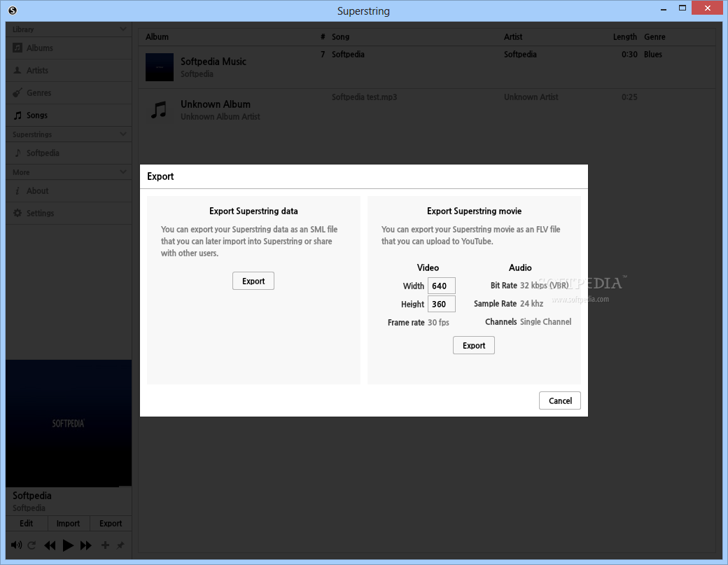This screenshot has height=565, width=728.
Task: Maximize the Superstring window
Action: tap(682, 8)
